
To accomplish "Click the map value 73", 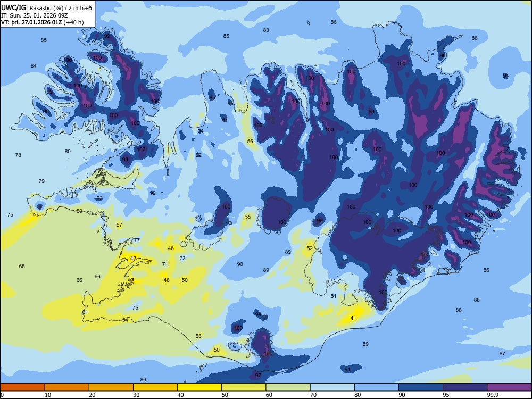I will click(182, 258).
